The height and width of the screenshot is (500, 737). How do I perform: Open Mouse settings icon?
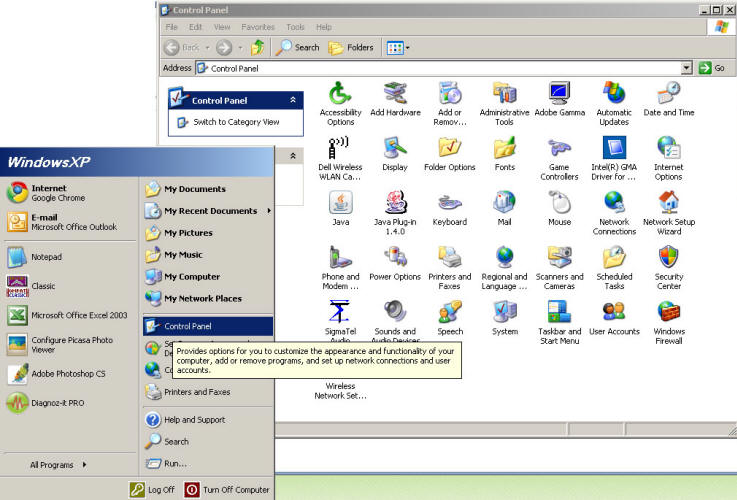point(559,203)
